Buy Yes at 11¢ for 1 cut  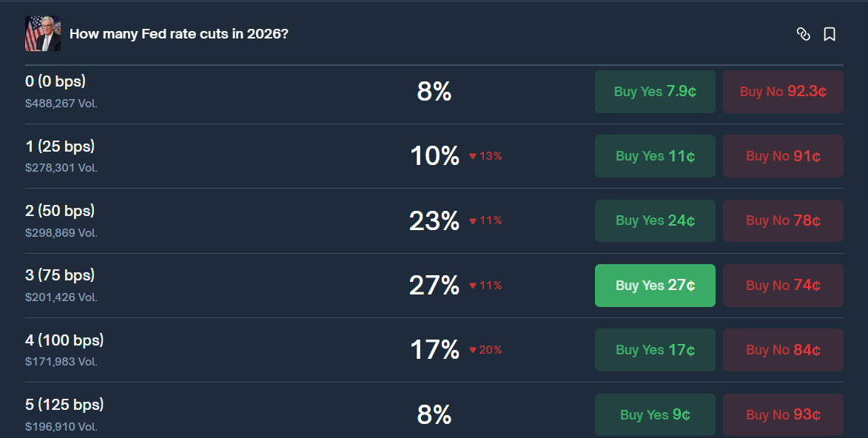point(655,156)
